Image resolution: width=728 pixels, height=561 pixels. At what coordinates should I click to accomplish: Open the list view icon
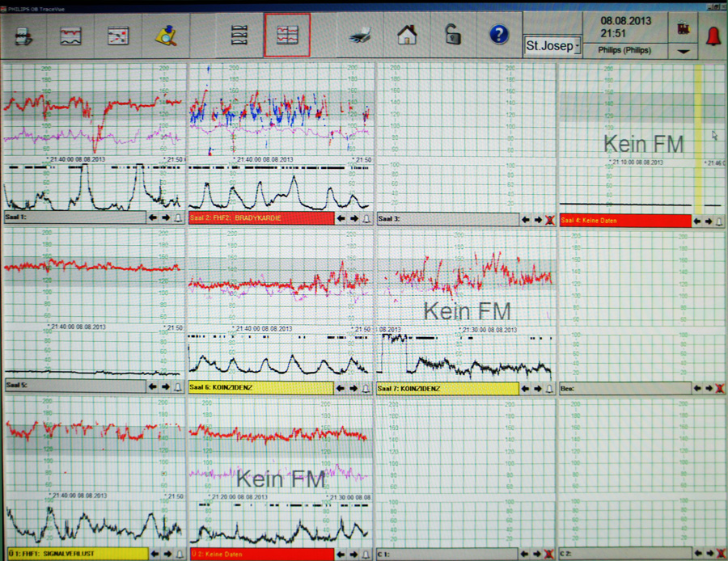tap(240, 35)
